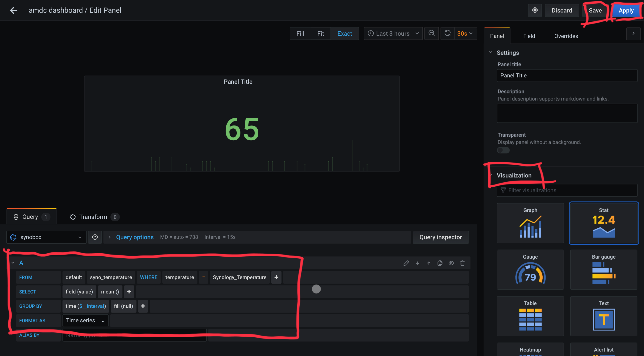Select the Stat visualization
Image resolution: width=644 pixels, height=356 pixels.
tap(604, 223)
